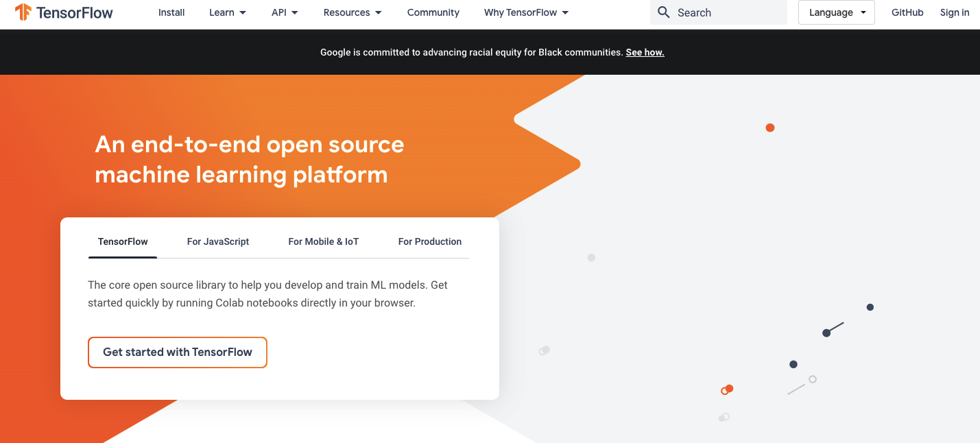Viewport: 980px width, 443px height.
Task: Follow the See how link
Action: 645,52
